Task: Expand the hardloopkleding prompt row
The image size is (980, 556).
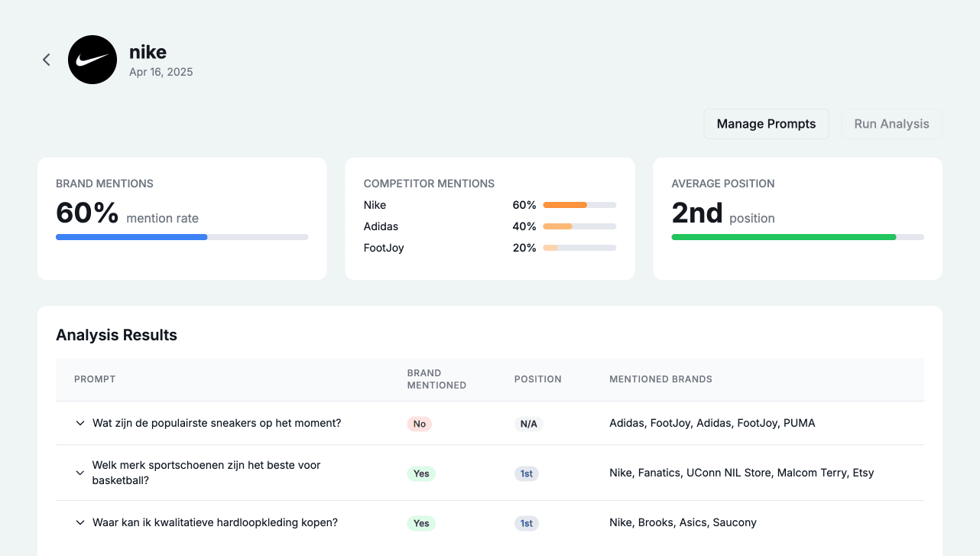Action: [80, 523]
